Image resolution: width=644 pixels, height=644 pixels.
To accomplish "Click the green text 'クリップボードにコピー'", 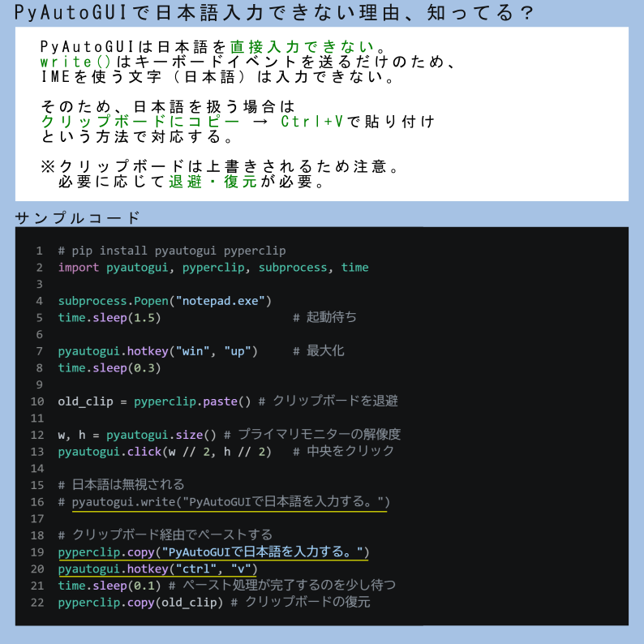I will pos(140,122).
